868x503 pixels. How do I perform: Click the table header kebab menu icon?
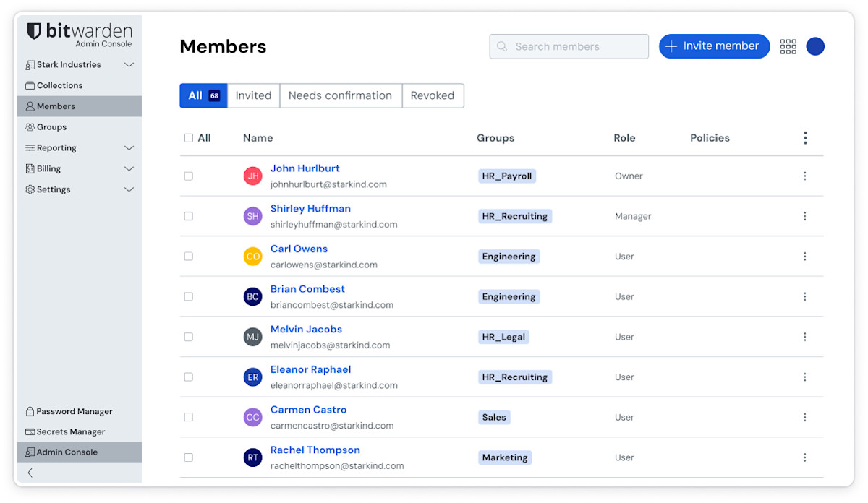804,138
